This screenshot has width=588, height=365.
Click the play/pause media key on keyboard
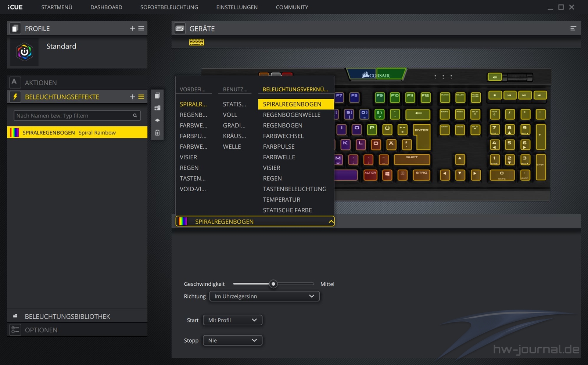click(524, 95)
